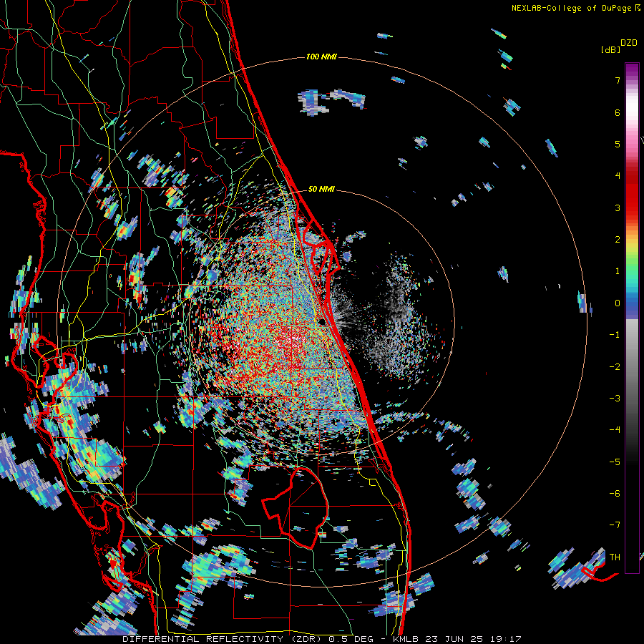
Task: Select the -7 value on the dB scale
Action: pyautogui.click(x=615, y=525)
